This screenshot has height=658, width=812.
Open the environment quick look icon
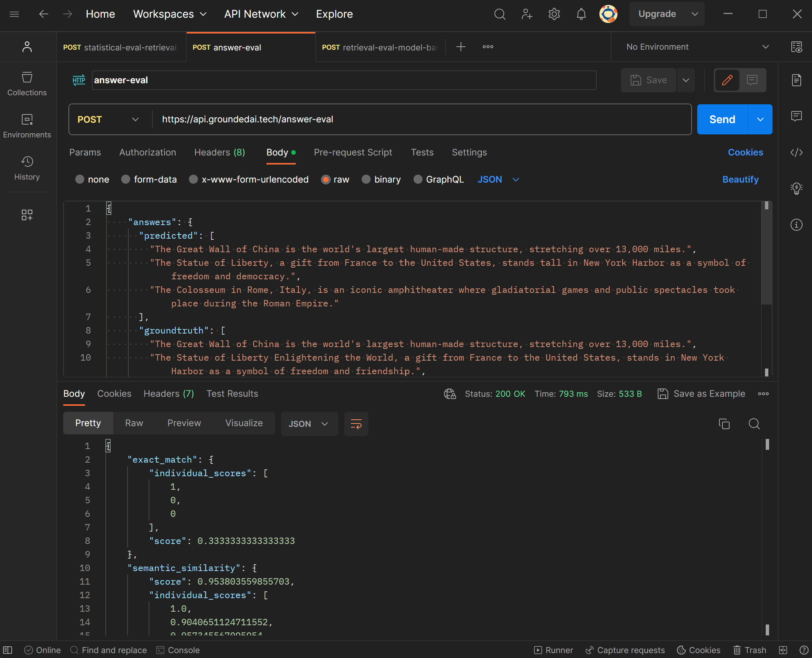pyautogui.click(x=797, y=47)
